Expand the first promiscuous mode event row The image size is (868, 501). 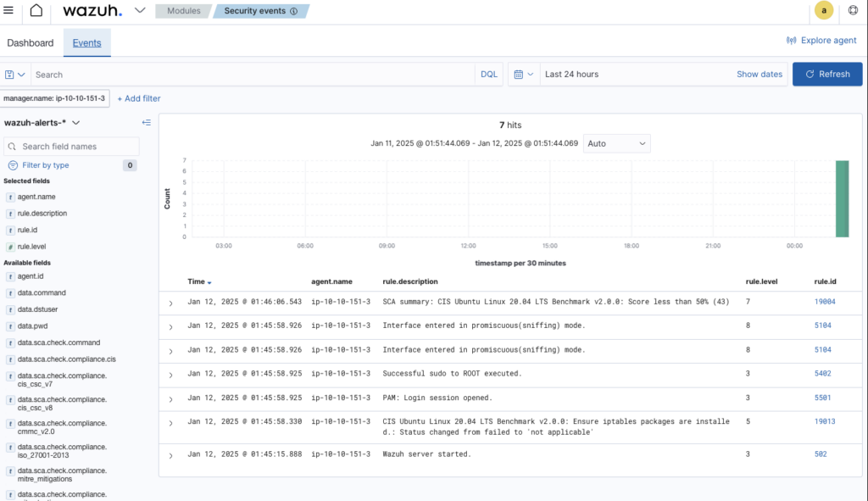(170, 327)
